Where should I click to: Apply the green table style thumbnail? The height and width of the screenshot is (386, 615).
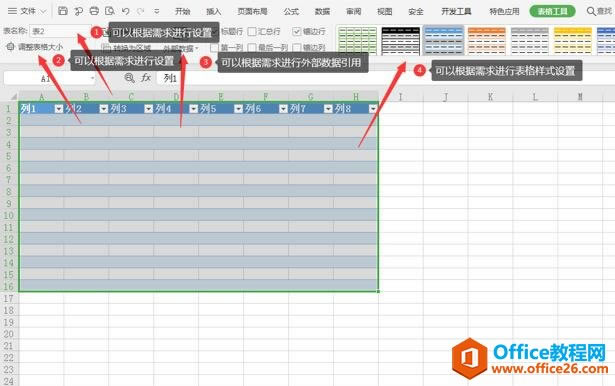point(357,40)
